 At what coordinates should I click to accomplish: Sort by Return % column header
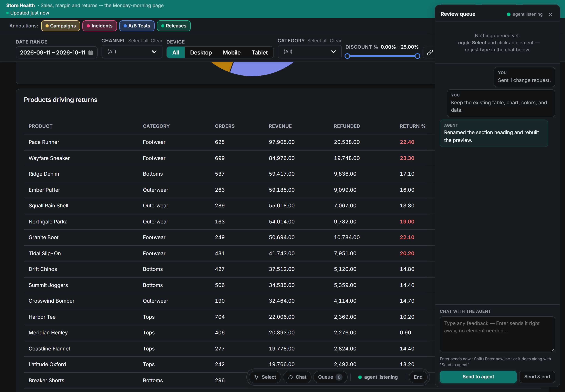(x=412, y=126)
